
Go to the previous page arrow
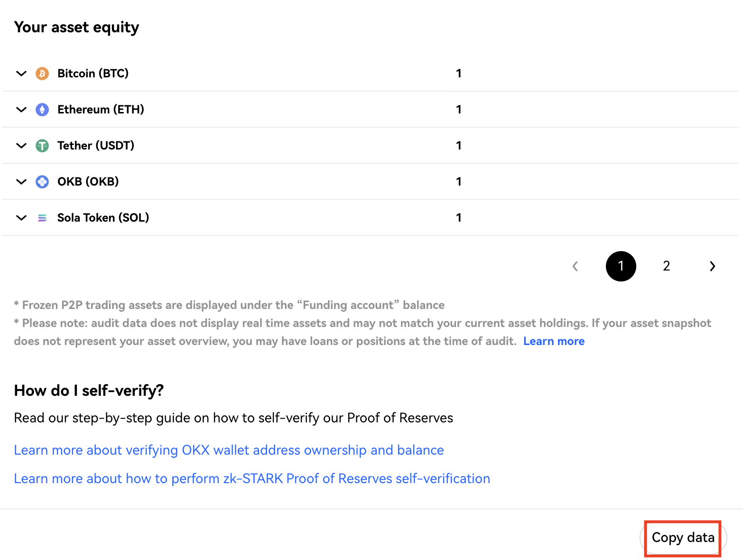(576, 266)
